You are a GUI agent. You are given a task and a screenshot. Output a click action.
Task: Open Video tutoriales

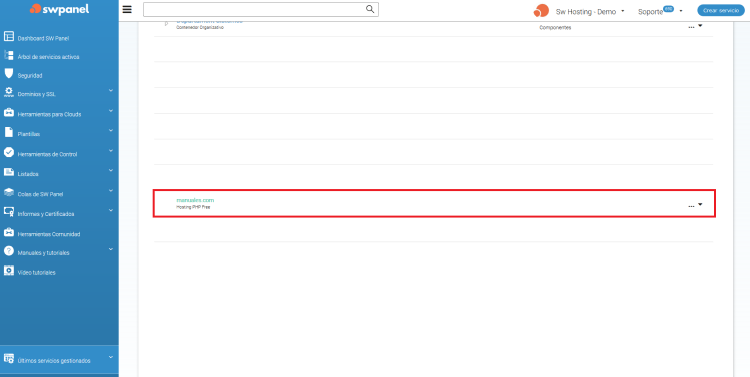[x=36, y=273]
